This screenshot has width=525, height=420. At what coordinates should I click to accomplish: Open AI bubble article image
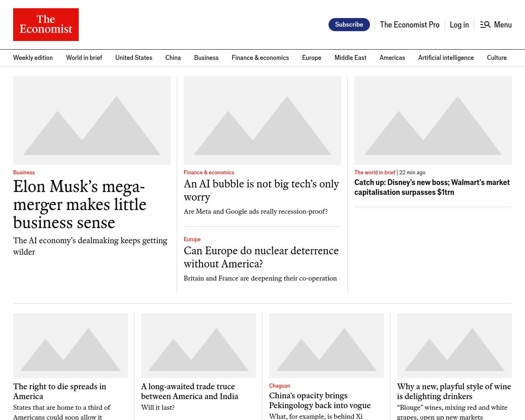[262, 121]
